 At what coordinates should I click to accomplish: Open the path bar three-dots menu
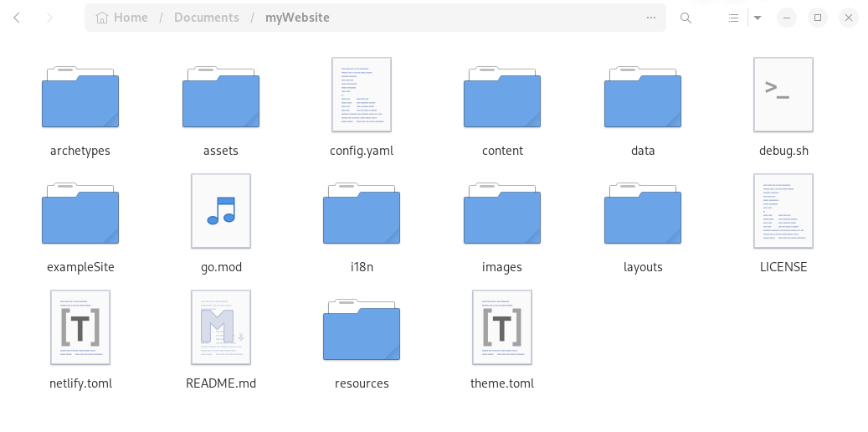coord(651,18)
